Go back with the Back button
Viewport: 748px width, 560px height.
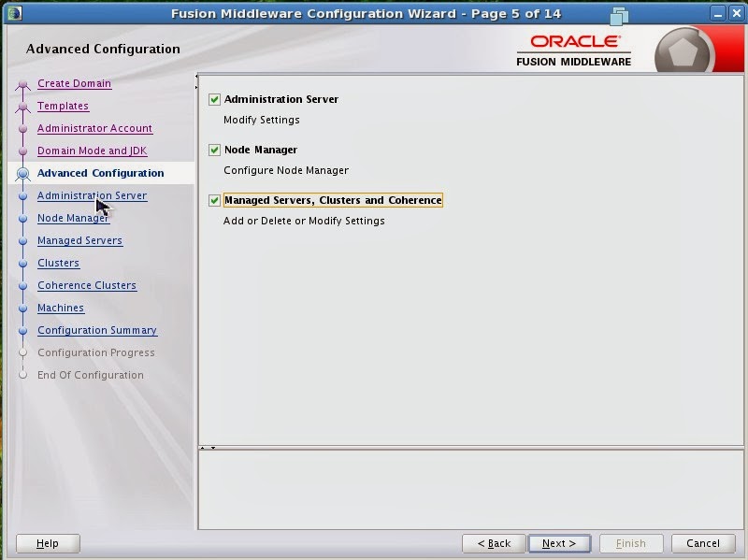pos(494,543)
